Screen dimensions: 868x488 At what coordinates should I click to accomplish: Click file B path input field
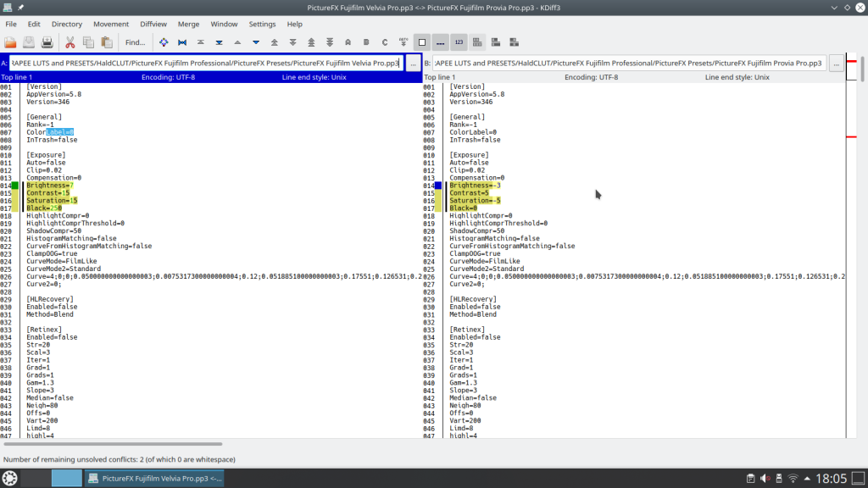(x=630, y=63)
